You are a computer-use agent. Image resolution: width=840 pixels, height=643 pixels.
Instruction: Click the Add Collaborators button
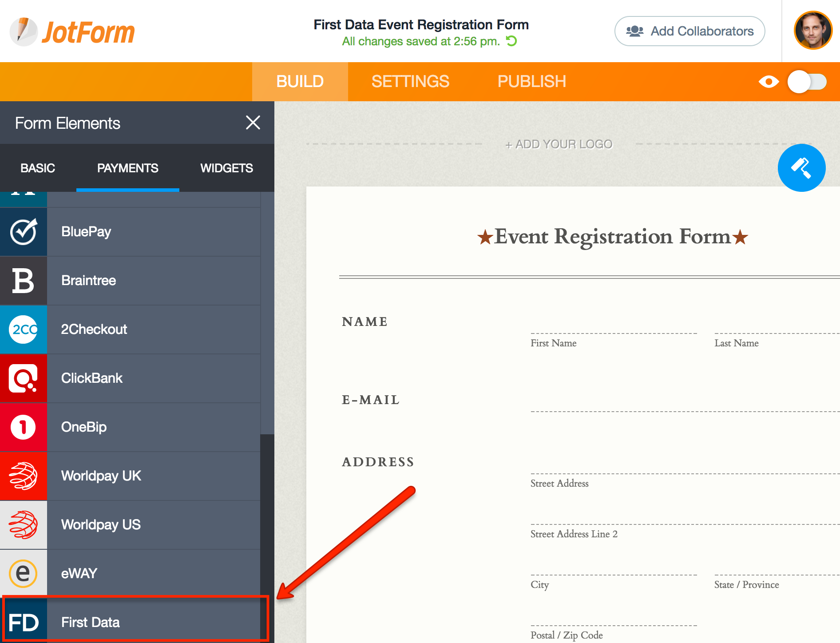pos(689,31)
